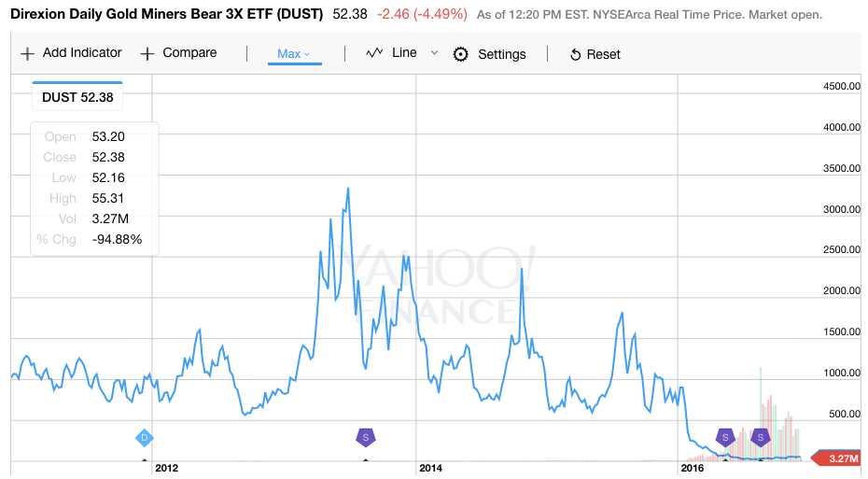Open the Max time range dropdown
This screenshot has width=868, height=479.
294,54
